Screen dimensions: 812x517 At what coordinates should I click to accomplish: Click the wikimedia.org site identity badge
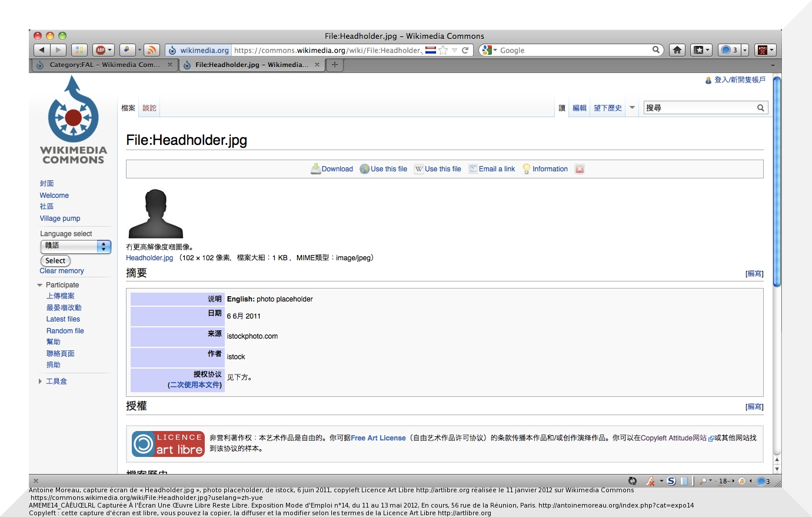click(198, 50)
